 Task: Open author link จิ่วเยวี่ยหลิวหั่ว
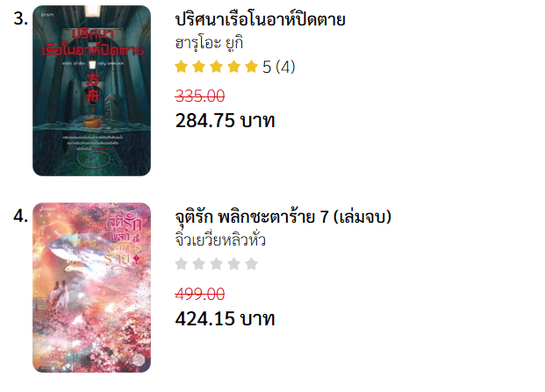220,240
